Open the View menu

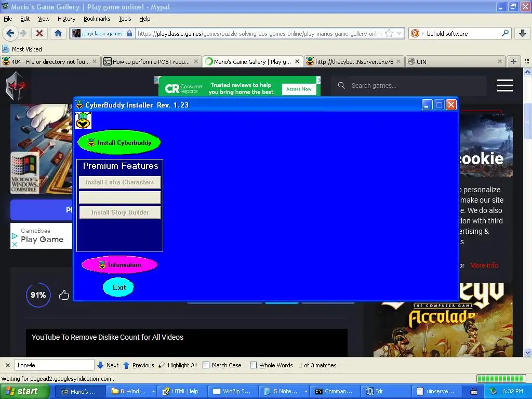tap(44, 19)
